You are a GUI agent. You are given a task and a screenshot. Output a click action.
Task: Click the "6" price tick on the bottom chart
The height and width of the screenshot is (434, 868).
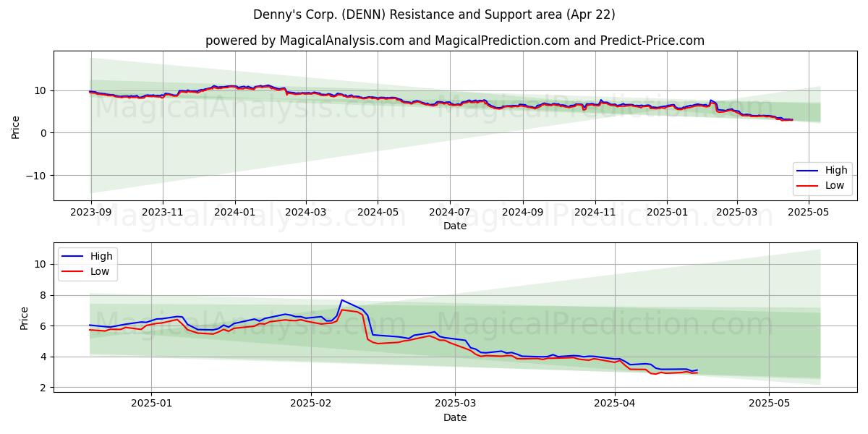tap(43, 326)
